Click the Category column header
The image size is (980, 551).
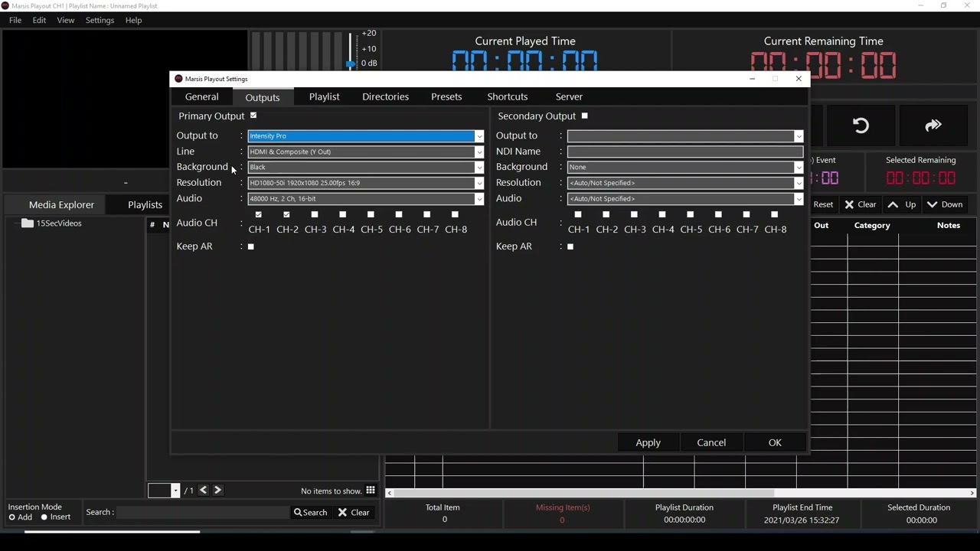click(872, 226)
